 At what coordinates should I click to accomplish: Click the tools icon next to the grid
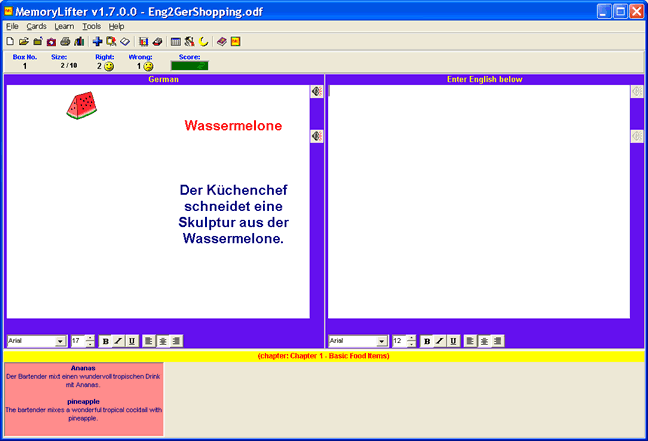point(189,41)
